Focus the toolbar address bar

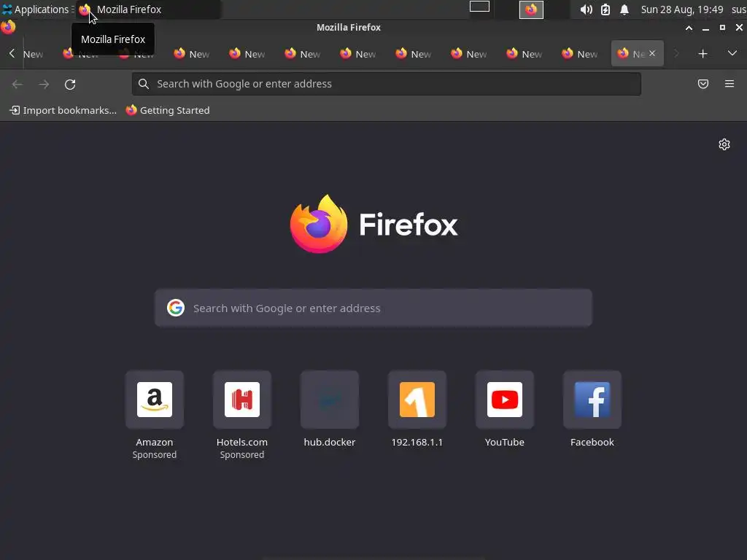tap(387, 84)
